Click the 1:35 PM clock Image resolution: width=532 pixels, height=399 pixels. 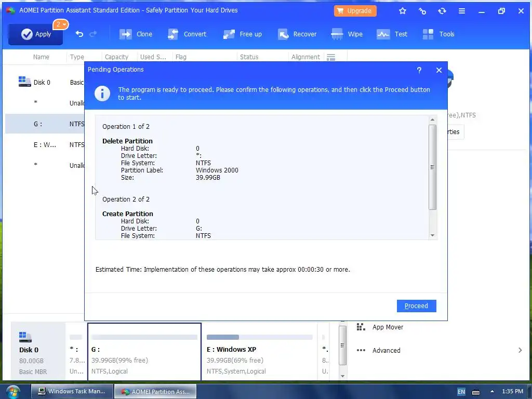click(512, 391)
